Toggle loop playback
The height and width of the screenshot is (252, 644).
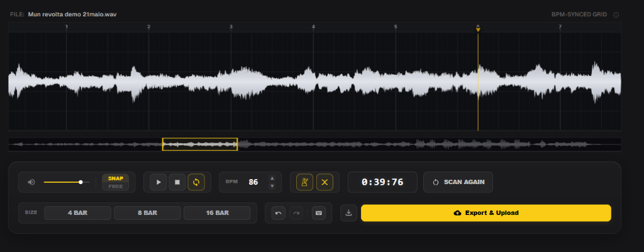(196, 182)
